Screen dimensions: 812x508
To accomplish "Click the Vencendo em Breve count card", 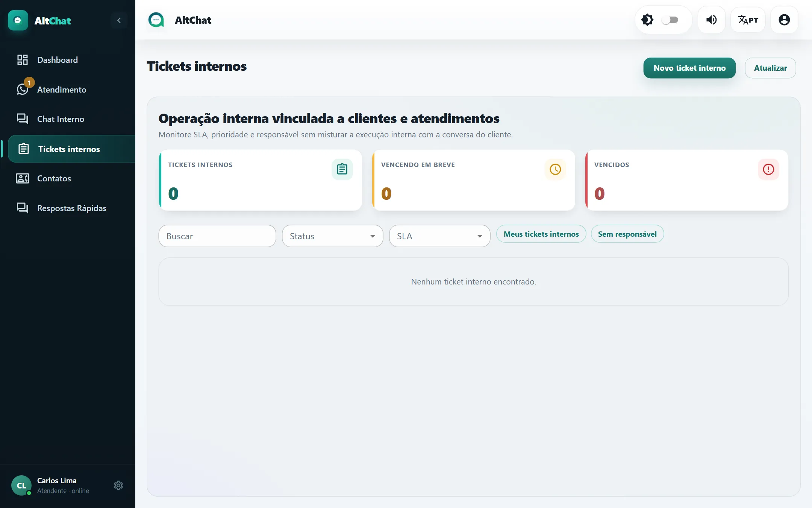I will pos(474,180).
